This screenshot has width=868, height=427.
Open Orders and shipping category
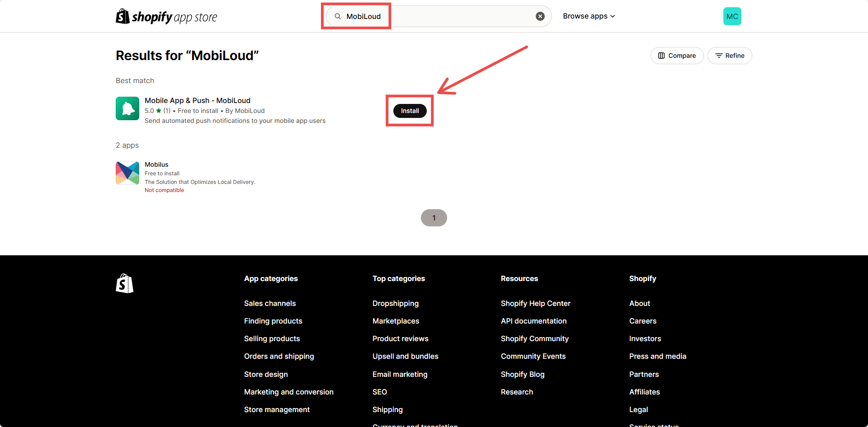click(x=279, y=356)
